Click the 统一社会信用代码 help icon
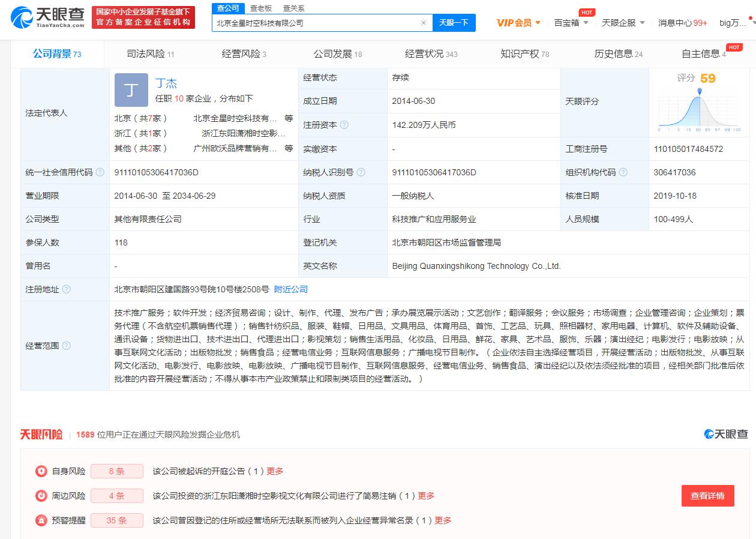Screen dimensions: 756x539 coord(100,172)
